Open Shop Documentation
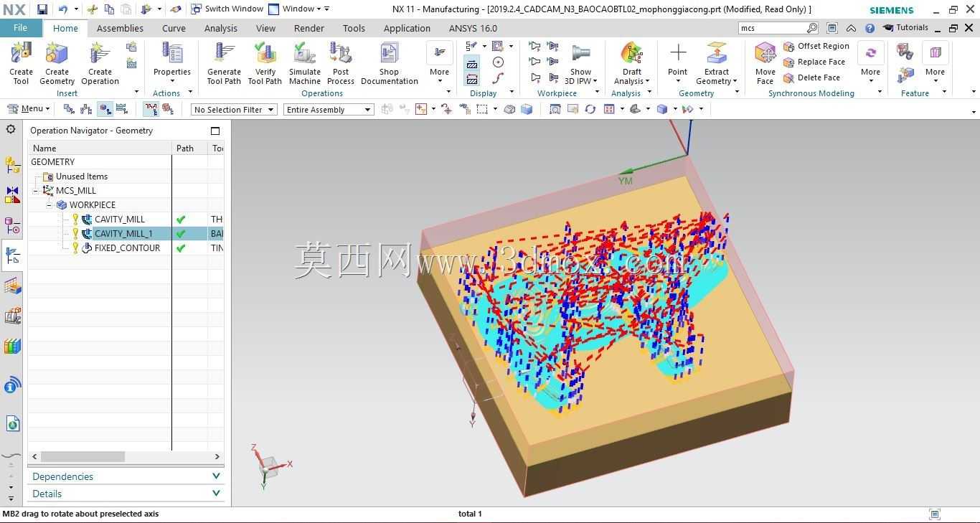980x523 pixels. click(x=390, y=63)
